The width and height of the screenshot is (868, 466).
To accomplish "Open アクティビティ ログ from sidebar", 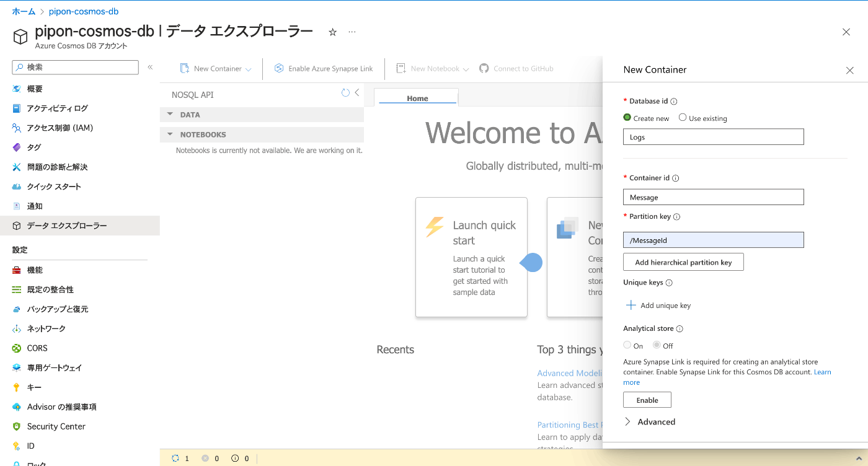I will click(57, 108).
